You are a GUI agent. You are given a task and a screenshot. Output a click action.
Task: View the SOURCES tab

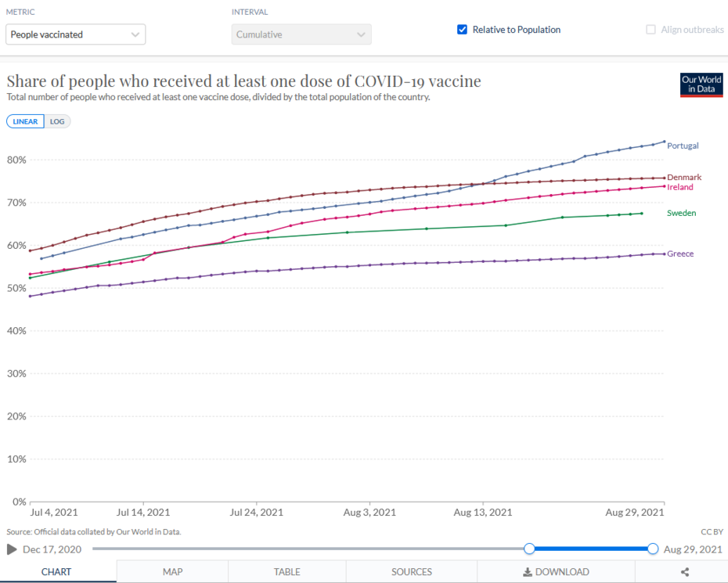(412, 572)
